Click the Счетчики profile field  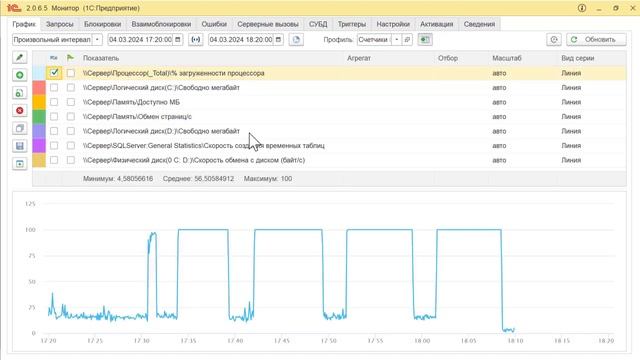(x=373, y=40)
